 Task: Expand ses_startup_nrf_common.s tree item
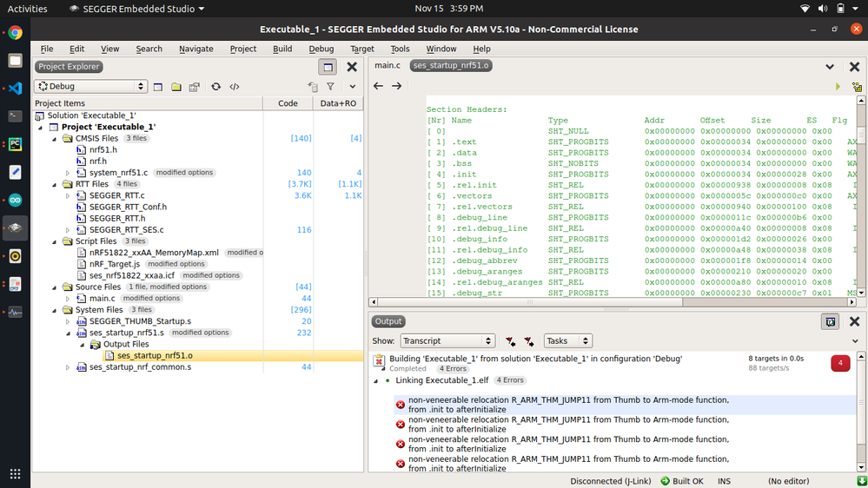[x=68, y=367]
